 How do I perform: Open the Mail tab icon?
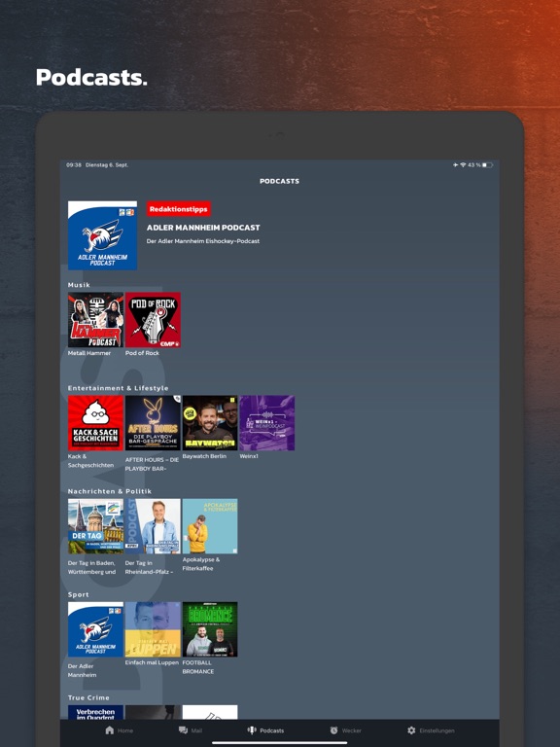(183, 730)
